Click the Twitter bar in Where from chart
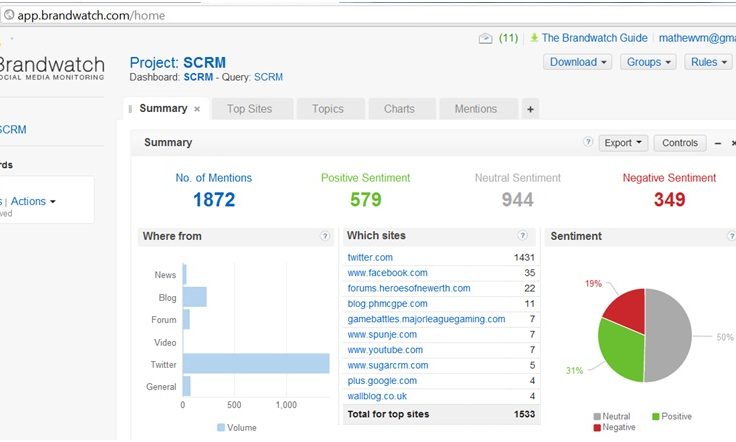This screenshot has width=736, height=442. click(256, 364)
